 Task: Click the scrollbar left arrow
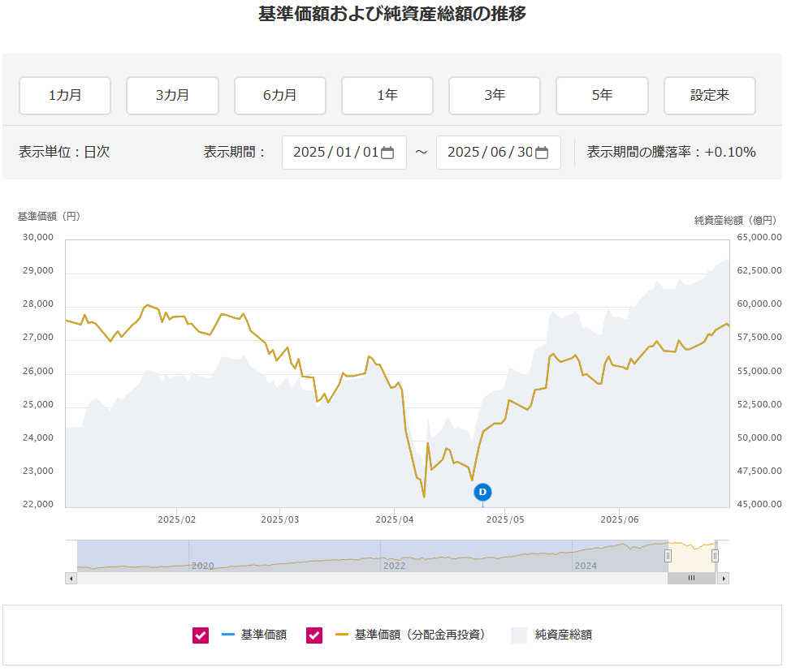point(71,579)
